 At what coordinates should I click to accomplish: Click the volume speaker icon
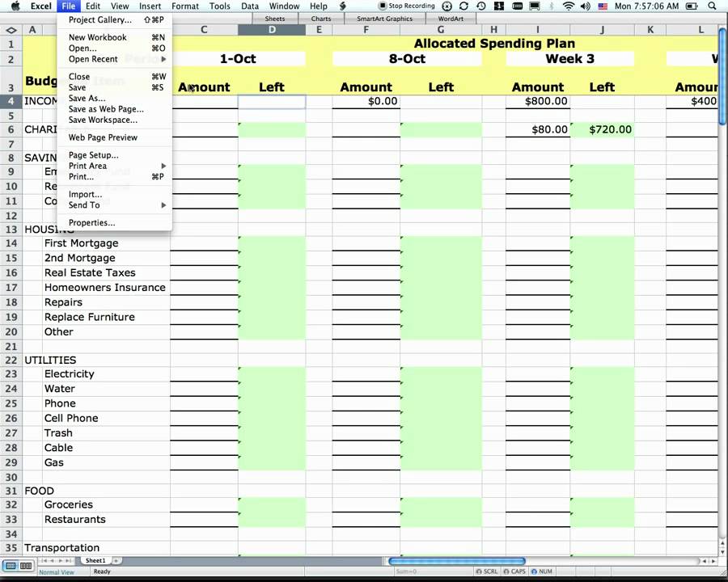[x=586, y=6]
